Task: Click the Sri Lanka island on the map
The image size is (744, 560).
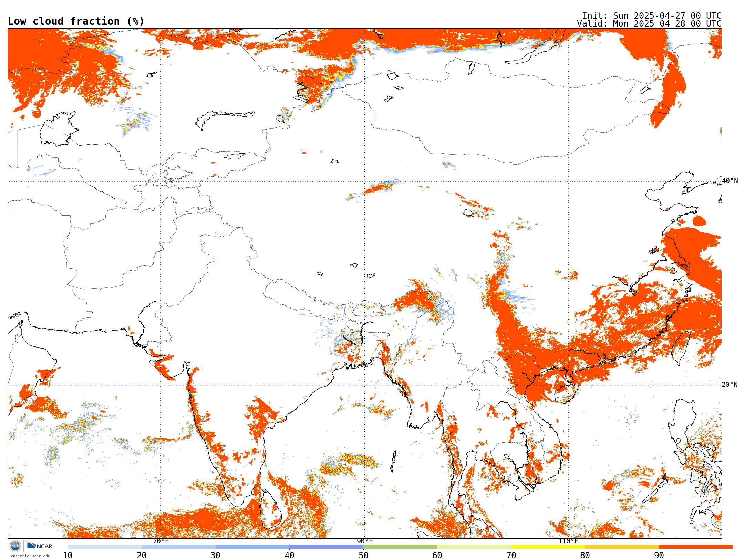Action: [271, 509]
